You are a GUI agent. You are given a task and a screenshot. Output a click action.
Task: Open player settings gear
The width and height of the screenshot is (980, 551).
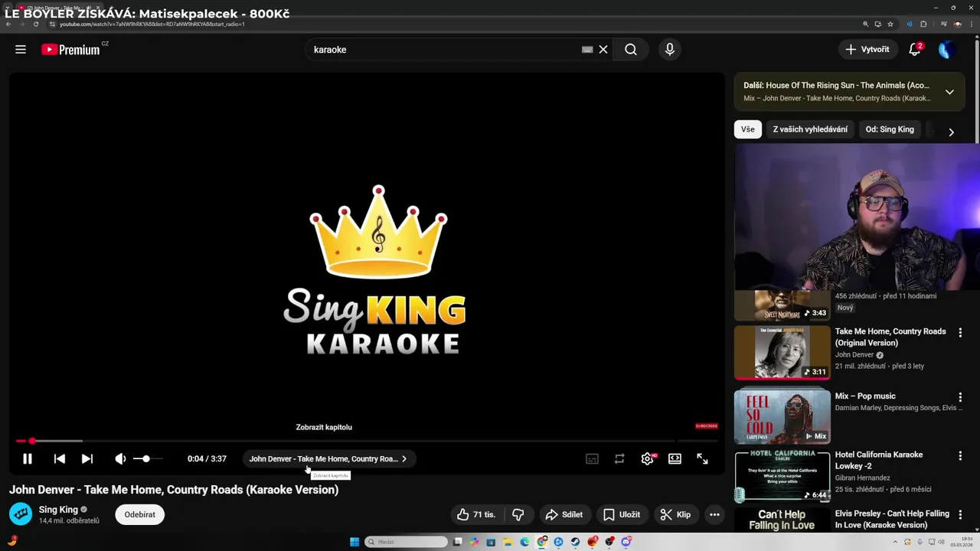[x=647, y=459]
